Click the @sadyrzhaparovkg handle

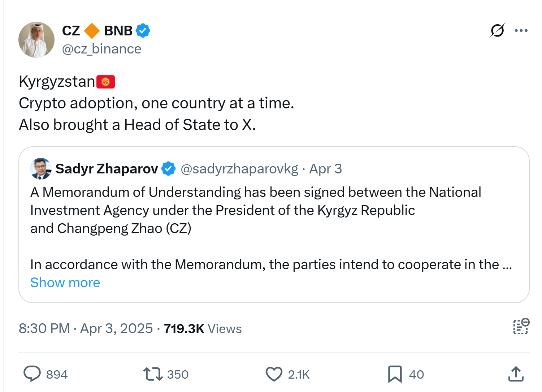pyautogui.click(x=239, y=169)
